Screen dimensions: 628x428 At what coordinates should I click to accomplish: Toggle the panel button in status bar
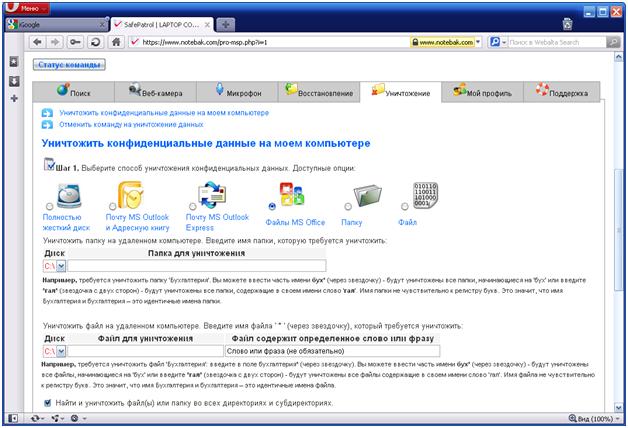[x=13, y=418]
